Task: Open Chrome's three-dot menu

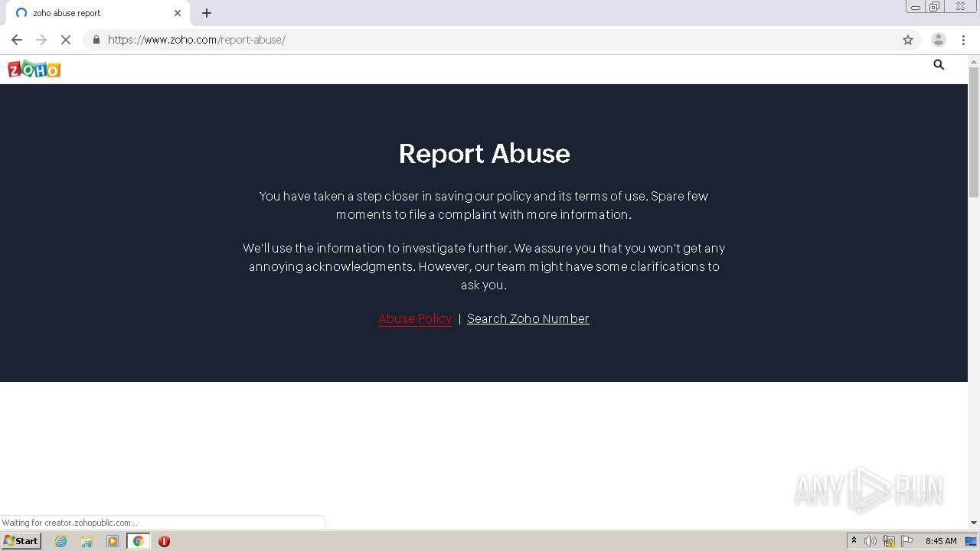Action: tap(963, 40)
